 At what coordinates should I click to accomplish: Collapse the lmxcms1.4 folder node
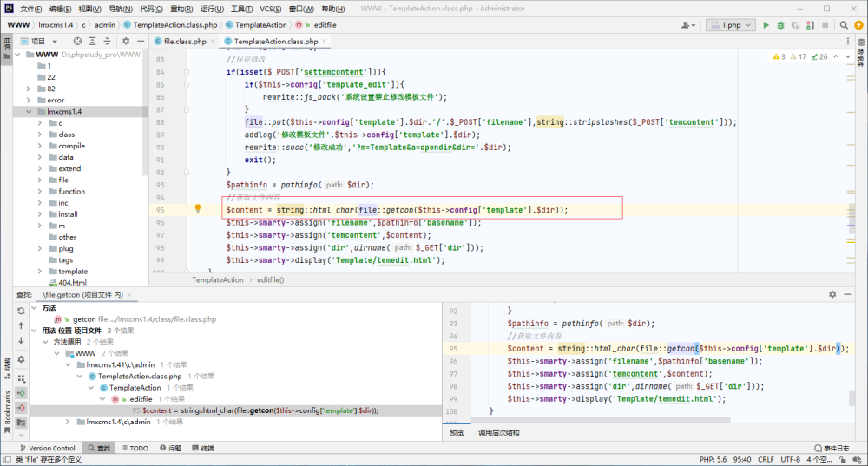[x=29, y=111]
